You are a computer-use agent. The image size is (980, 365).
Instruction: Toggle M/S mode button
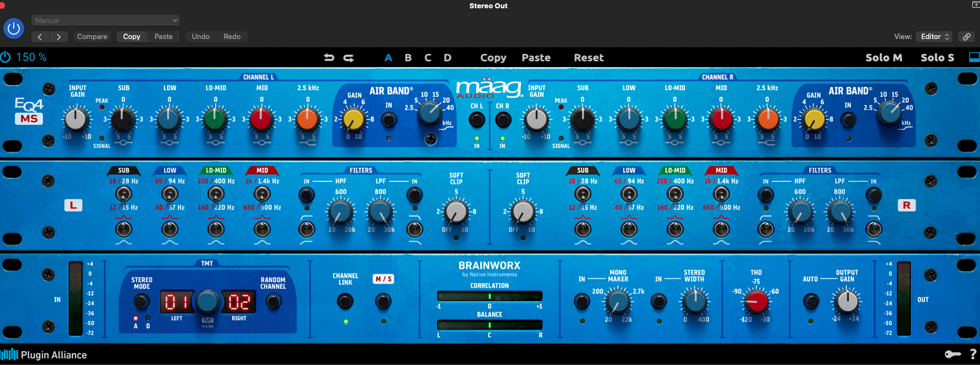point(383,301)
